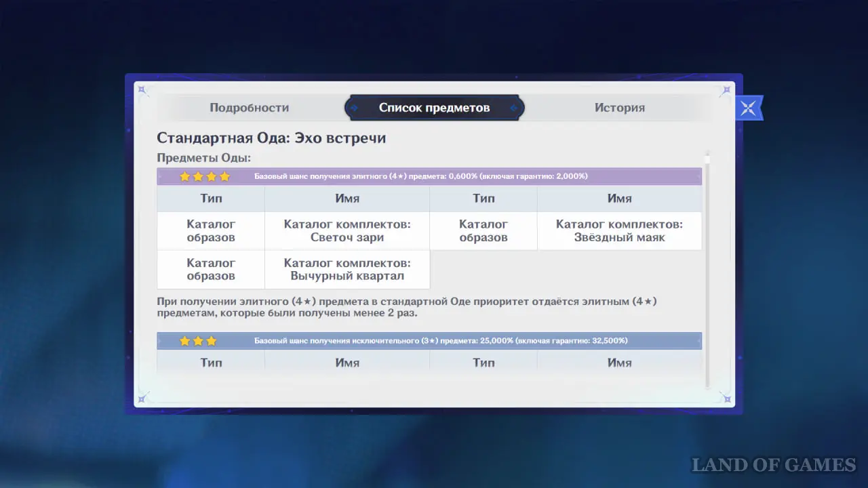The image size is (868, 488).
Task: Select the Вычурный квартал catalog entry
Action: (x=347, y=270)
